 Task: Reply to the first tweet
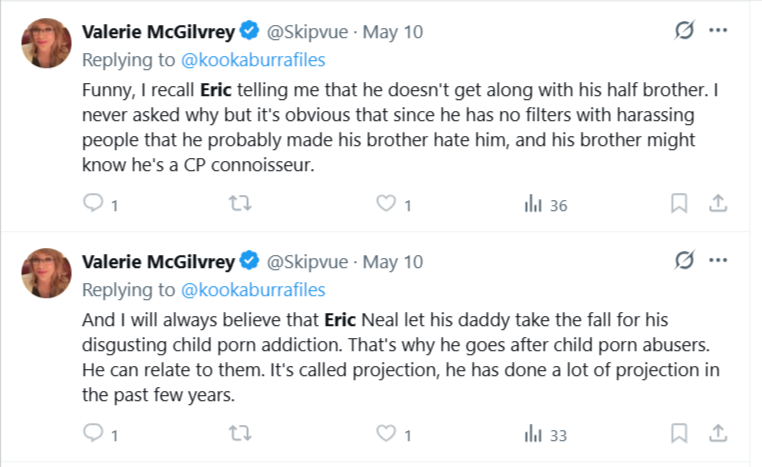tap(93, 205)
